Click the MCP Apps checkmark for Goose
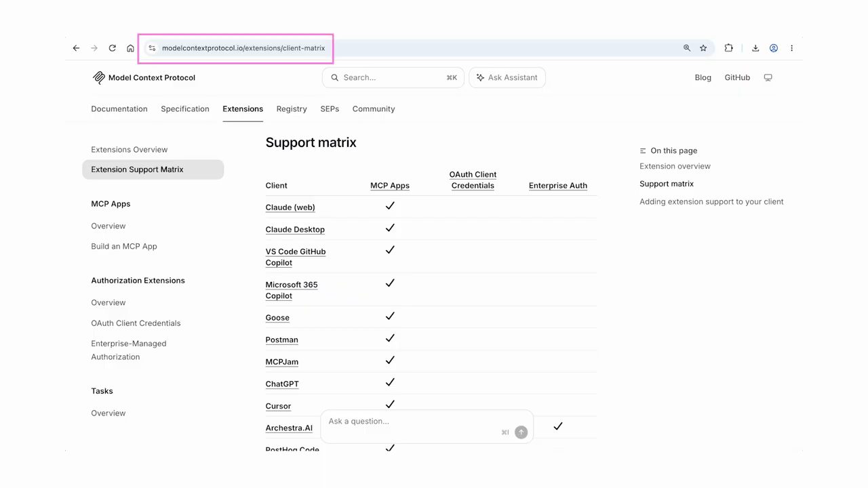 point(390,316)
